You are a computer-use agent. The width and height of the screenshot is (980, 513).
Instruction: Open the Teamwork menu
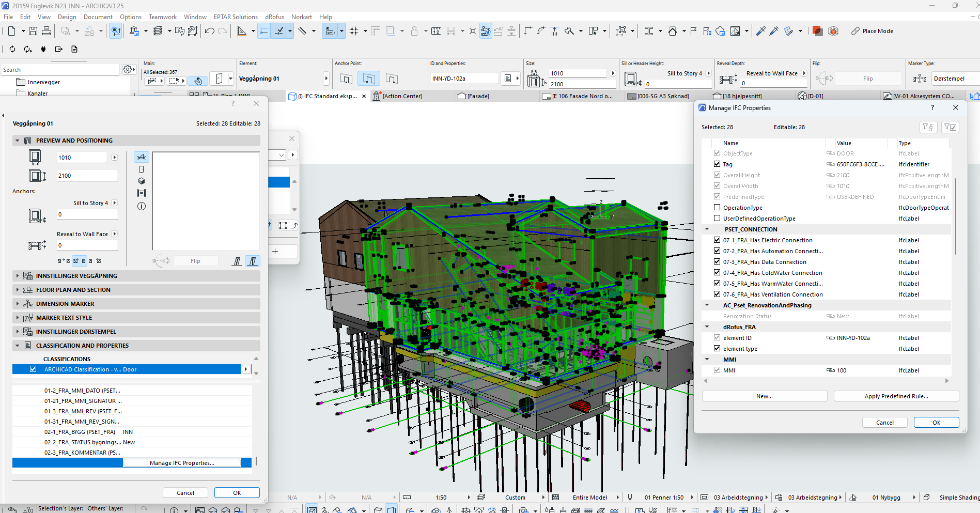pyautogui.click(x=162, y=17)
